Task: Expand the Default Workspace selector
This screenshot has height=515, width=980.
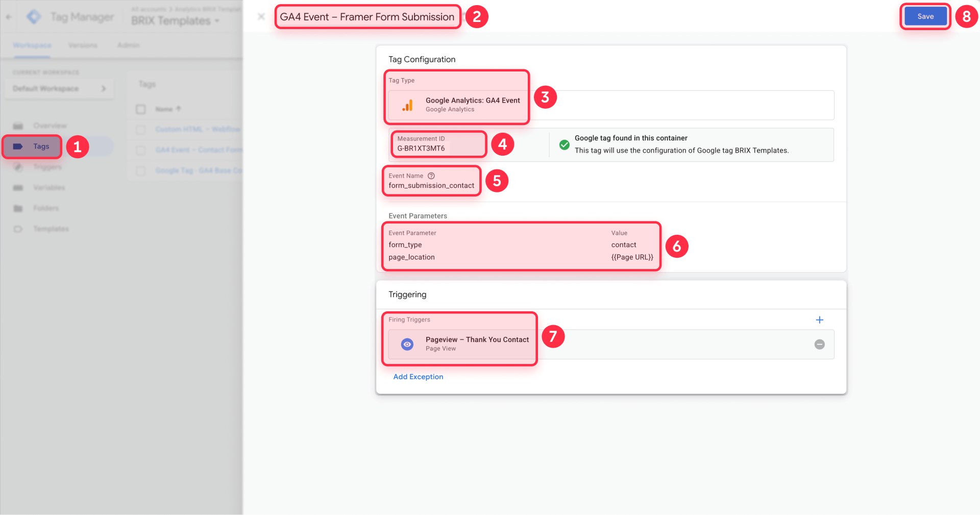Action: [x=59, y=88]
